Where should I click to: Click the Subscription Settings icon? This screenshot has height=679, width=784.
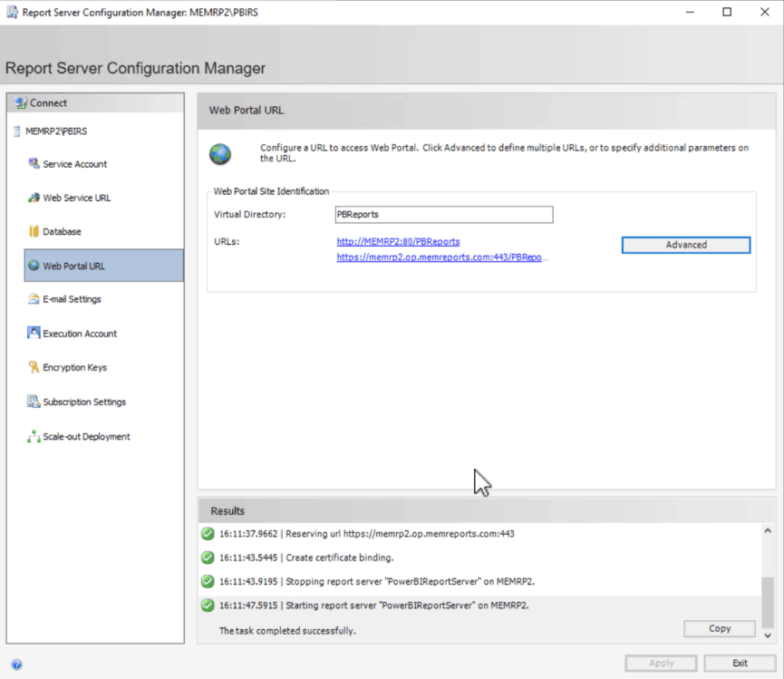click(34, 402)
